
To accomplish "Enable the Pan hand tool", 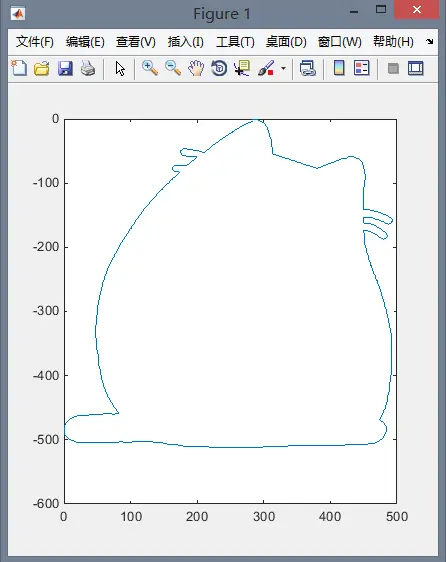I will coord(196,68).
